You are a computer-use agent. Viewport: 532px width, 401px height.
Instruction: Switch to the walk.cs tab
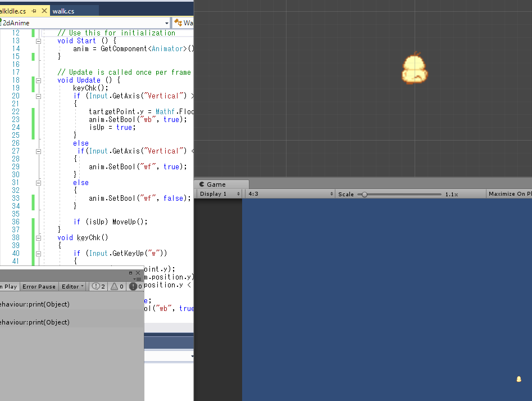[x=63, y=11]
